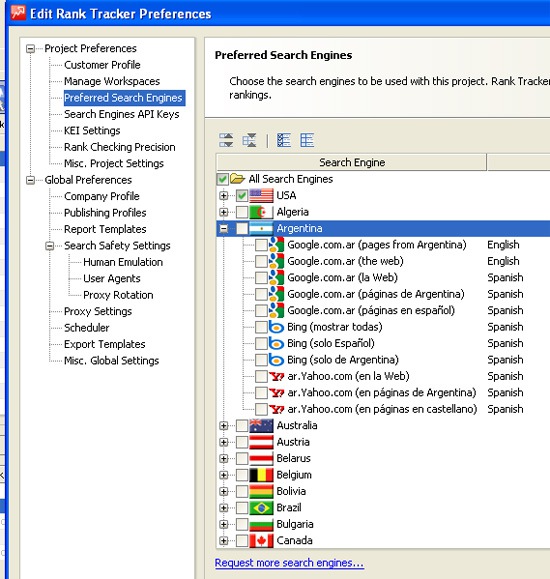
Task: Click the Preferred Search Engines tree item
Action: tap(124, 98)
